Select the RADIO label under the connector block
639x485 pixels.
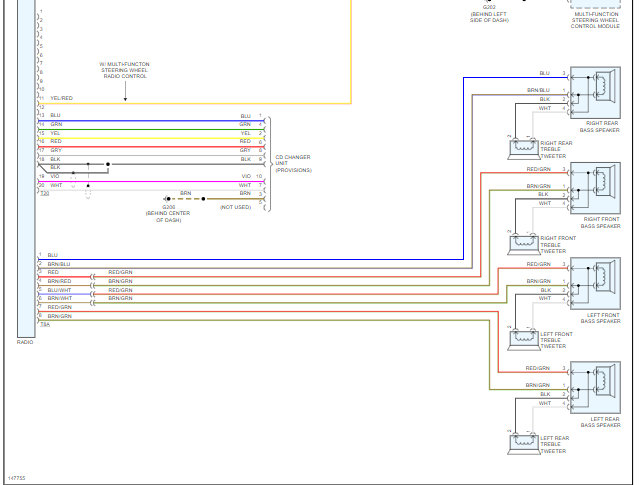pyautogui.click(x=25, y=342)
